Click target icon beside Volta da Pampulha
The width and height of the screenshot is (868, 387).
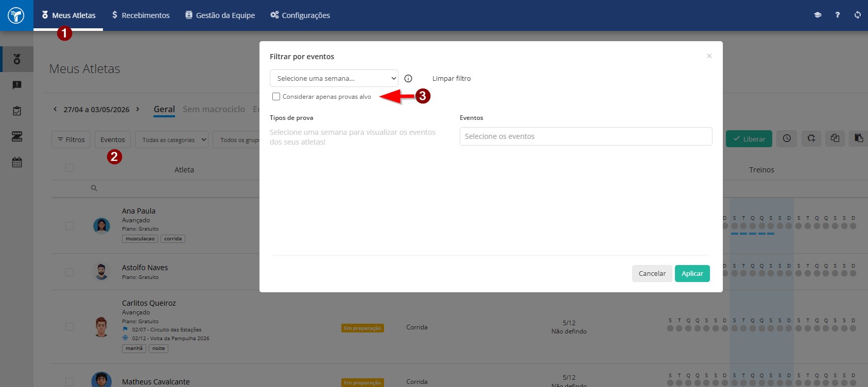pos(125,338)
